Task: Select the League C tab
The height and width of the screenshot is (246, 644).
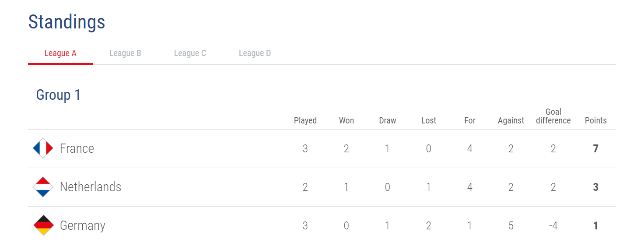Action: point(190,53)
